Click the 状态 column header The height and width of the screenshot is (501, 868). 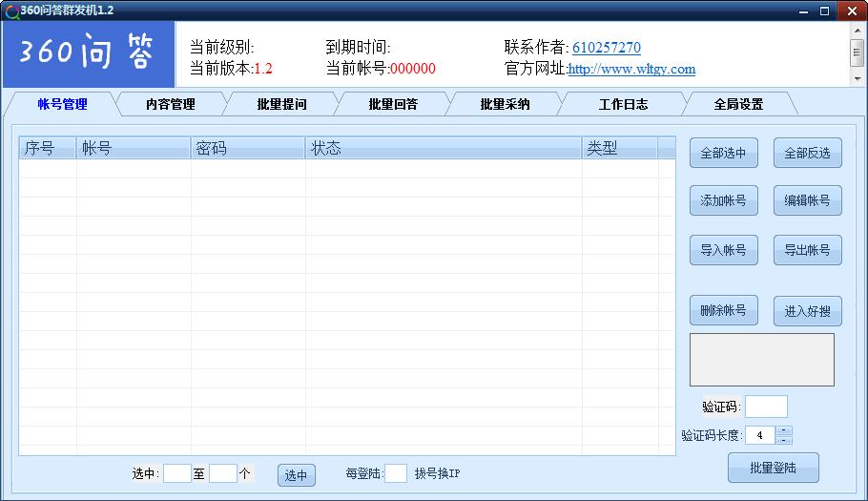point(444,148)
